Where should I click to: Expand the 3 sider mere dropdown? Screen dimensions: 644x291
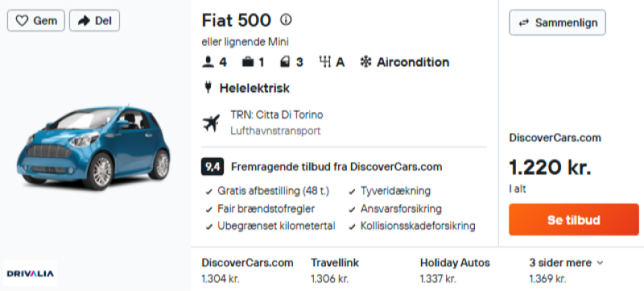coord(566,263)
